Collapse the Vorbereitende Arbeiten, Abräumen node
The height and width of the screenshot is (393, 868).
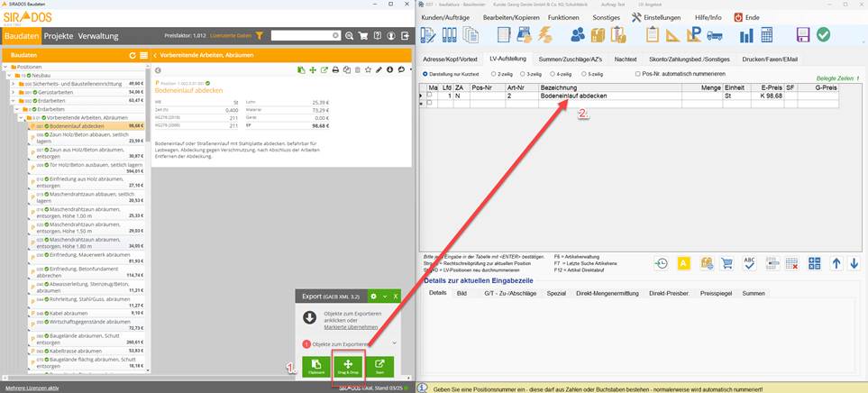click(x=21, y=118)
